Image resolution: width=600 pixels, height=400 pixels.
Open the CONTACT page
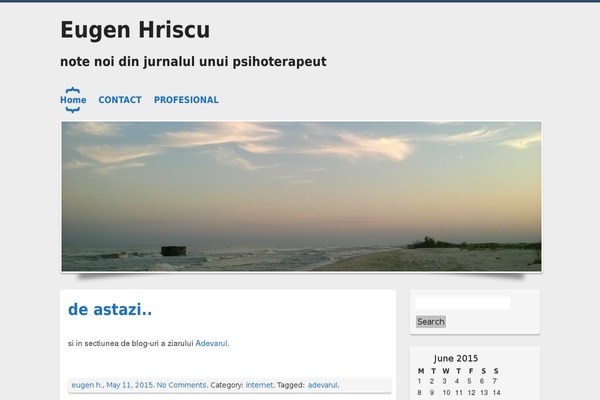pyautogui.click(x=120, y=100)
